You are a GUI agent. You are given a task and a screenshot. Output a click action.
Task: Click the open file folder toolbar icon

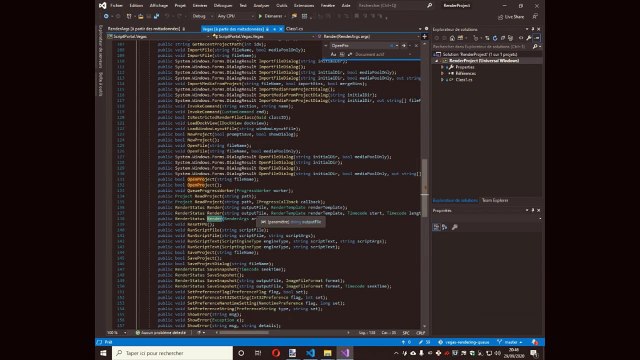tap(140, 16)
